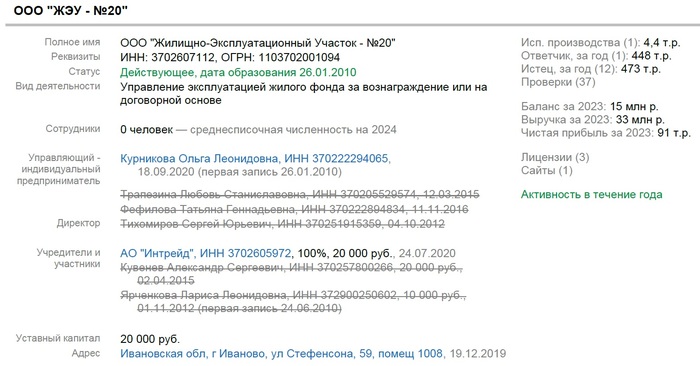This screenshot has width=700, height=366.
Task: Click the Учредители и участники label
Action: pos(68,258)
